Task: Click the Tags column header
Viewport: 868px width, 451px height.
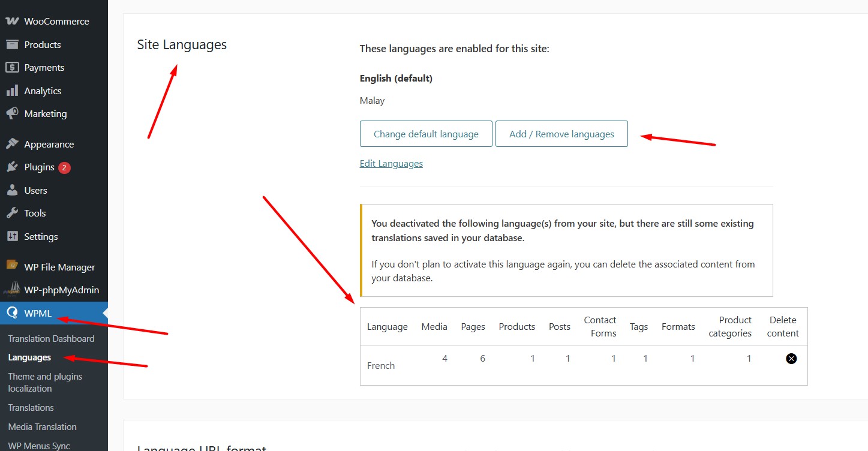Action: (x=639, y=327)
